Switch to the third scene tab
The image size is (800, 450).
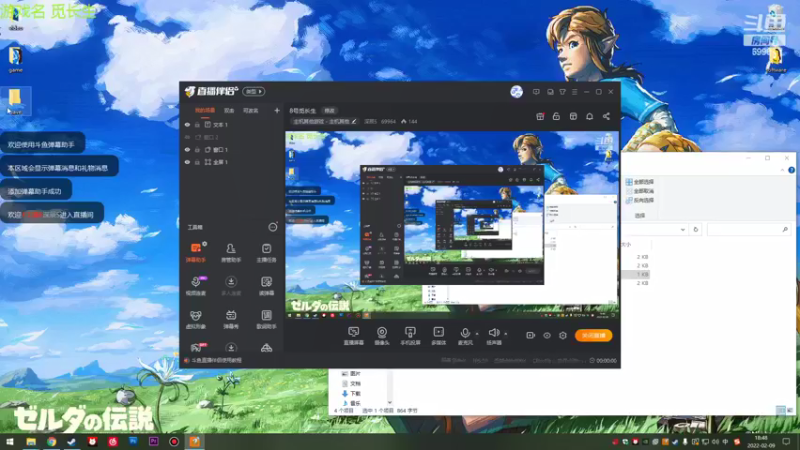[x=251, y=110]
